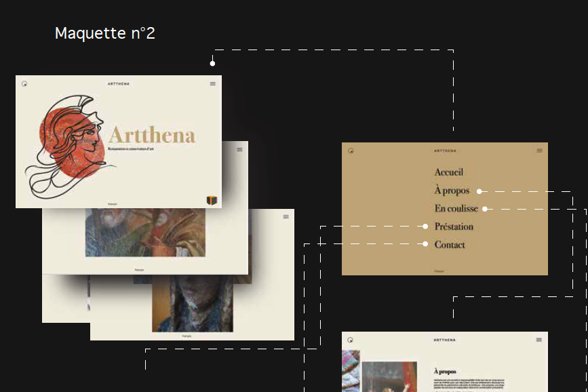The width and height of the screenshot is (588, 392).
Task: Click hamburger icon on À propos page mockup
Action: (539, 340)
